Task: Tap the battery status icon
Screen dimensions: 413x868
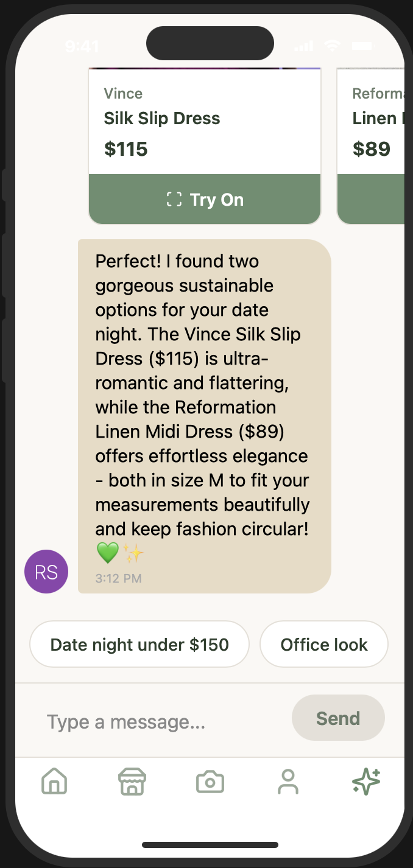Action: point(362,46)
